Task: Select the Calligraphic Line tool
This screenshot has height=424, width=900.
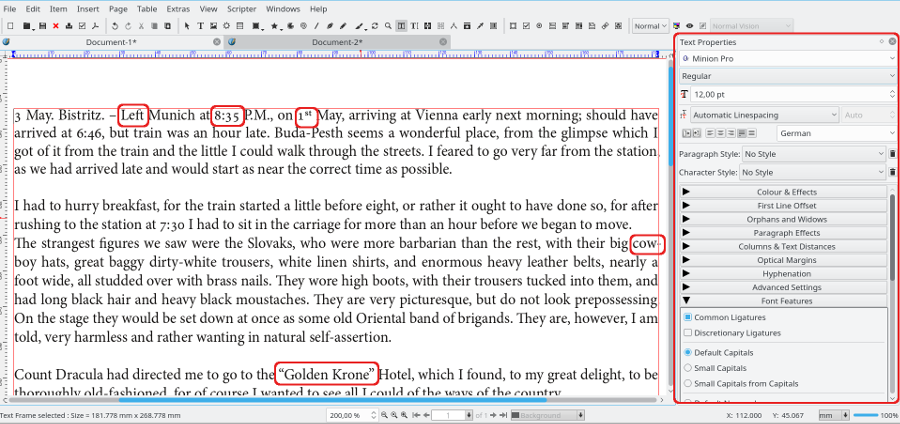Action: (359, 26)
